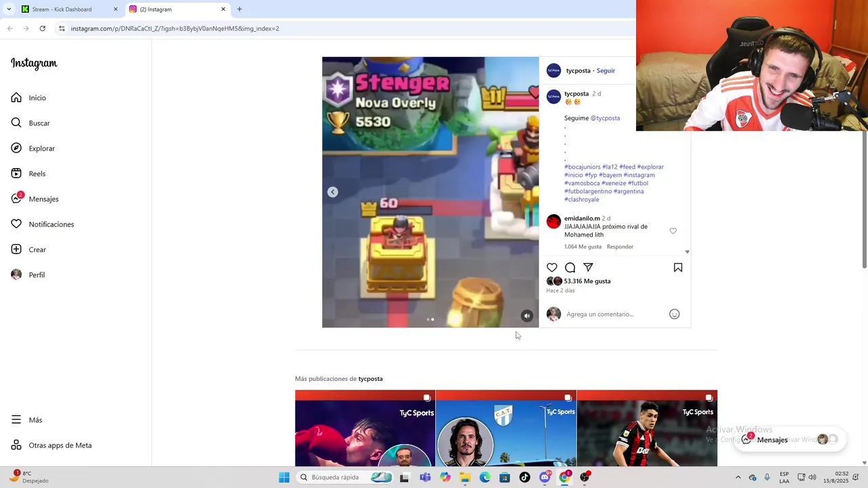Open #clashroyale hashtag
Screen dimensions: 868x488
click(x=582, y=199)
